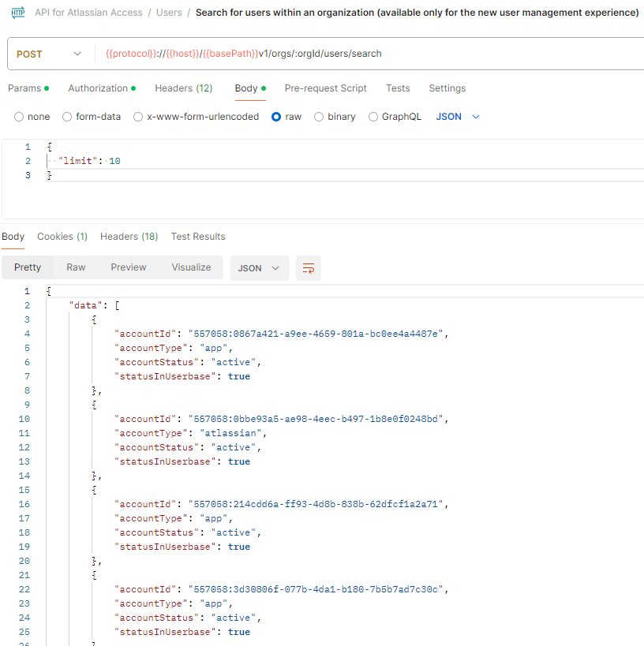Switch to Raw response view

pyautogui.click(x=76, y=267)
